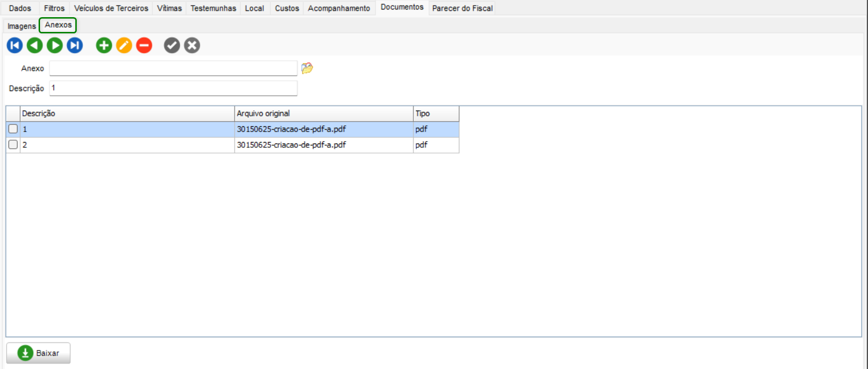Add a new attachment with plus icon
The height and width of the screenshot is (369, 868).
click(x=104, y=45)
